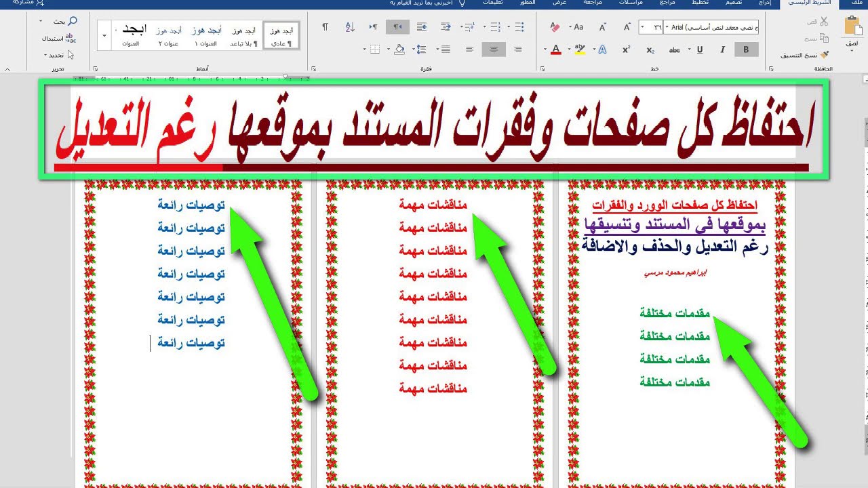868x488 pixels.
Task: Switch to the Mailings (مراسلات) tab
Action: (x=631, y=3)
